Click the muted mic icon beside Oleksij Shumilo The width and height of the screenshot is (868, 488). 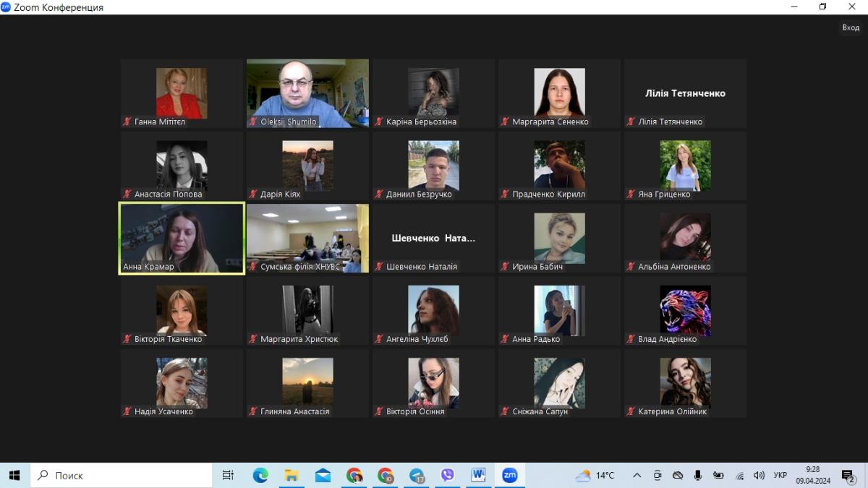pyautogui.click(x=254, y=122)
